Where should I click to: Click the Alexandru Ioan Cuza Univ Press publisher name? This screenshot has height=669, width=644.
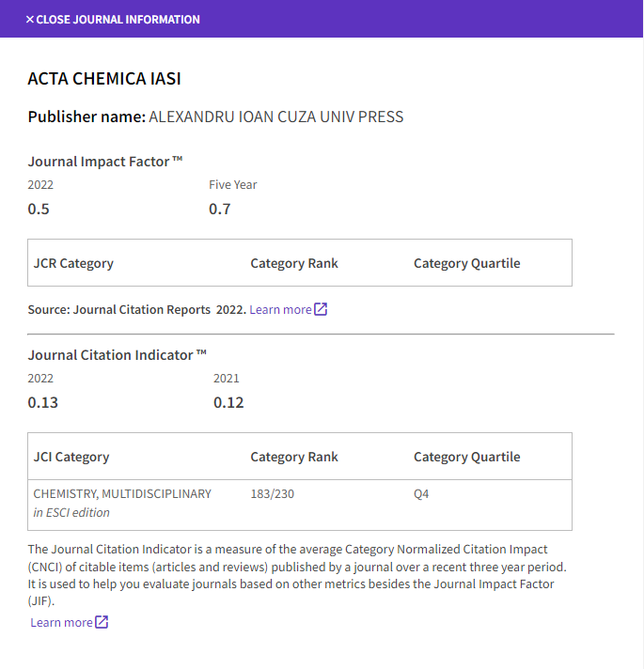point(275,117)
